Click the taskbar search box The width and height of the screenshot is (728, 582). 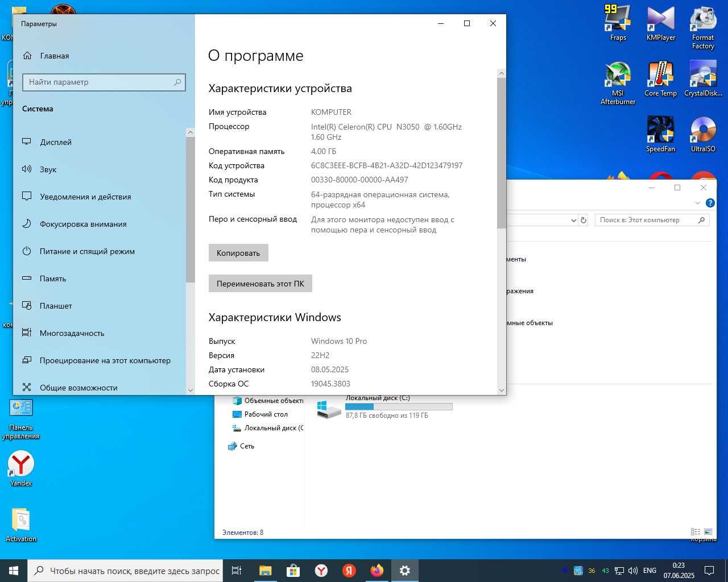coord(125,571)
